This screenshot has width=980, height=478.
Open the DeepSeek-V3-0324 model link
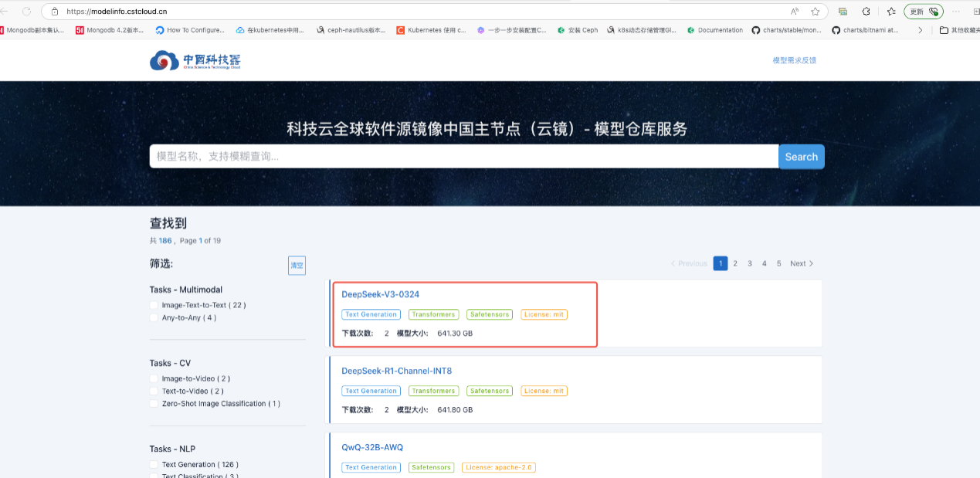click(x=381, y=294)
